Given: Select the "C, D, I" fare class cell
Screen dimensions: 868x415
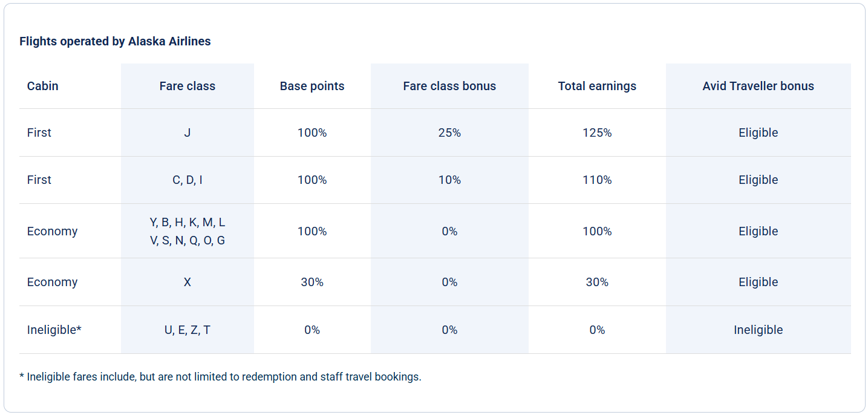Looking at the screenshot, I should (x=188, y=180).
